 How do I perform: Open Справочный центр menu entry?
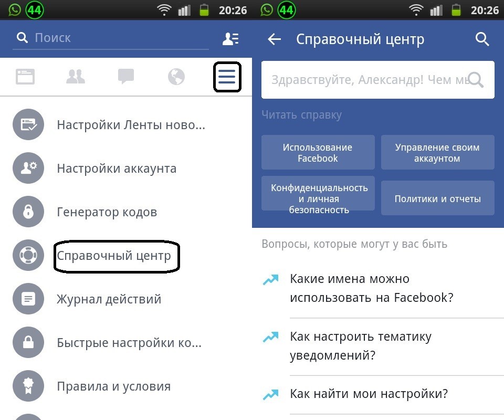click(x=114, y=256)
